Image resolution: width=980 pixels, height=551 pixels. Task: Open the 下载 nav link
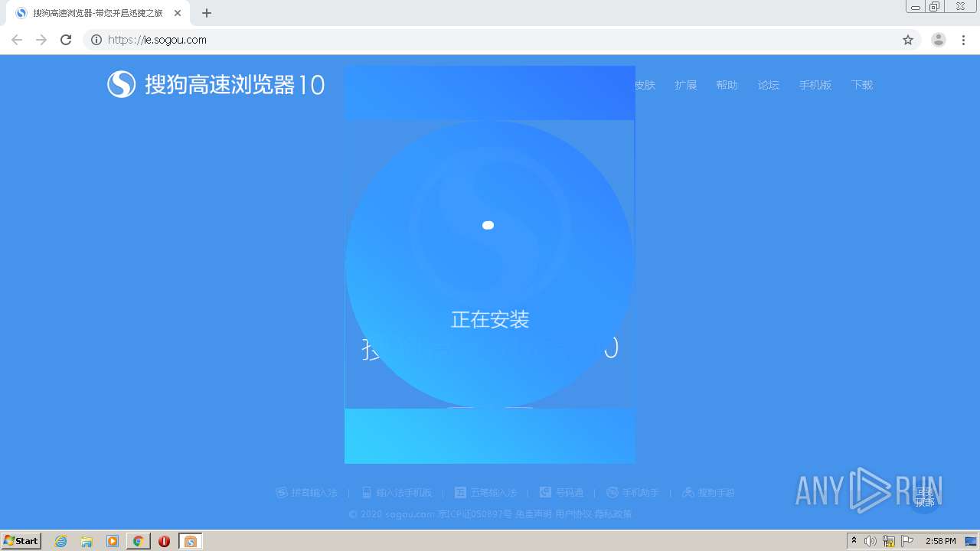point(862,85)
